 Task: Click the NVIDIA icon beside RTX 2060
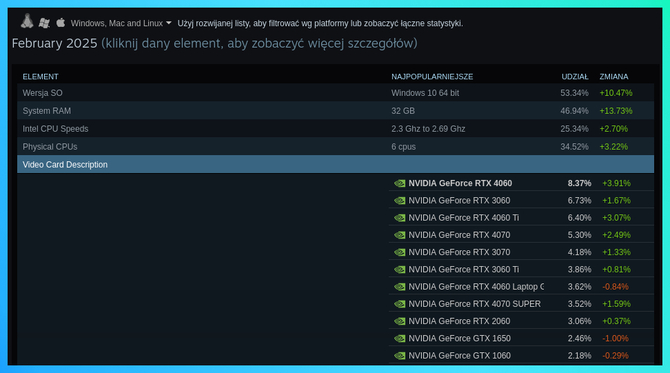400,321
